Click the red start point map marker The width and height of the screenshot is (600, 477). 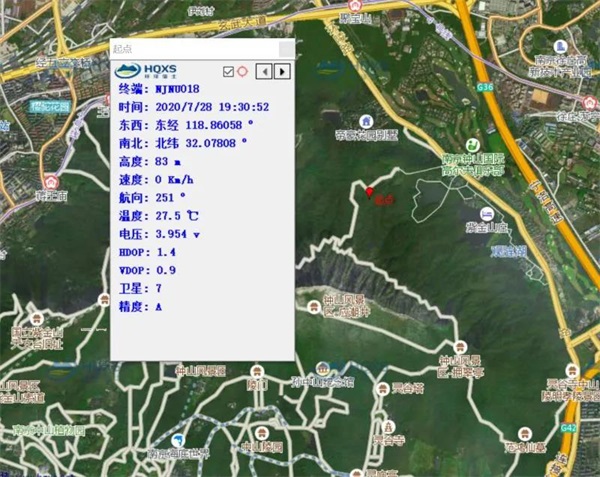tap(370, 191)
